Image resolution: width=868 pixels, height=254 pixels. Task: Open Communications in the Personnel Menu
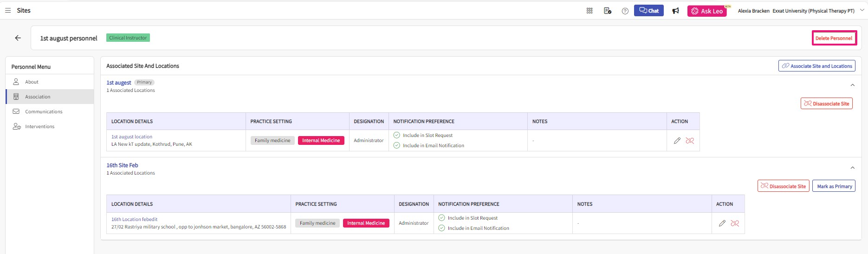point(44,111)
